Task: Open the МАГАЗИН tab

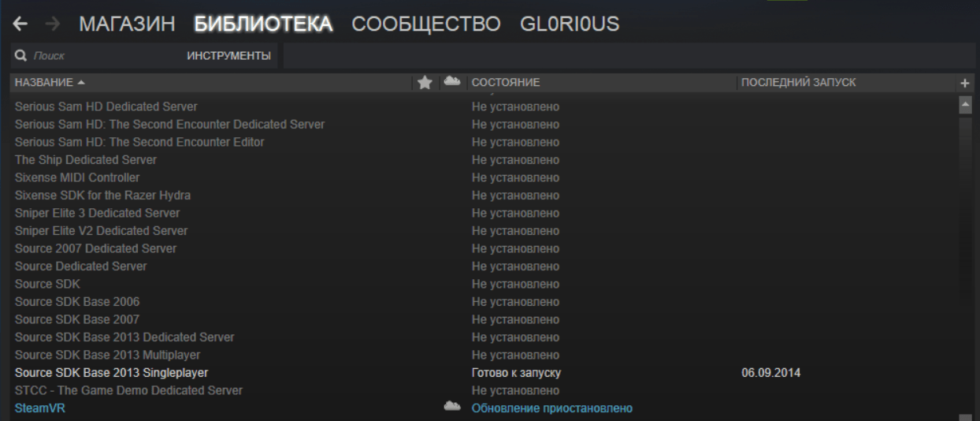Action: (x=127, y=24)
